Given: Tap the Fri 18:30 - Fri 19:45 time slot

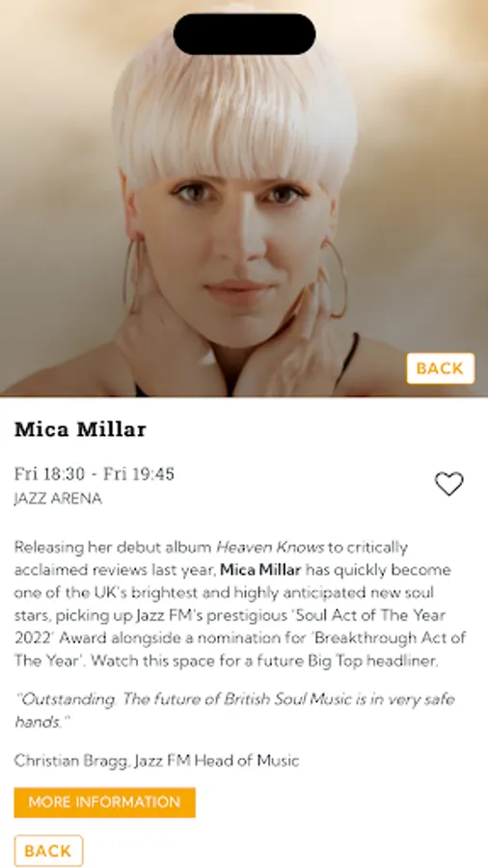Looking at the screenshot, I should click(x=95, y=474).
